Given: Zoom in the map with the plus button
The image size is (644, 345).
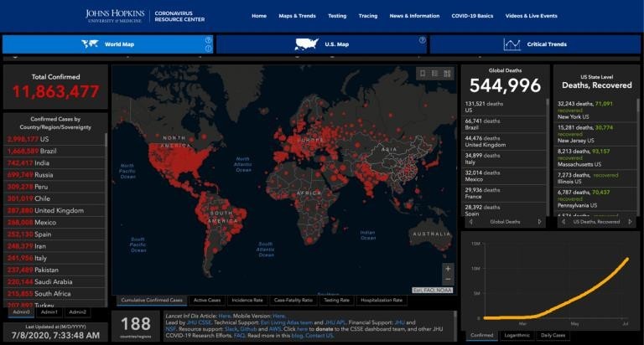Looking at the screenshot, I should coord(448,268).
